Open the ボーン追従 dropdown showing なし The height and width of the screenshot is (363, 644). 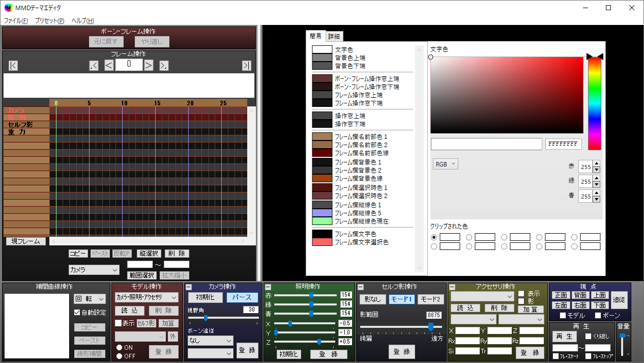pyautogui.click(x=210, y=340)
